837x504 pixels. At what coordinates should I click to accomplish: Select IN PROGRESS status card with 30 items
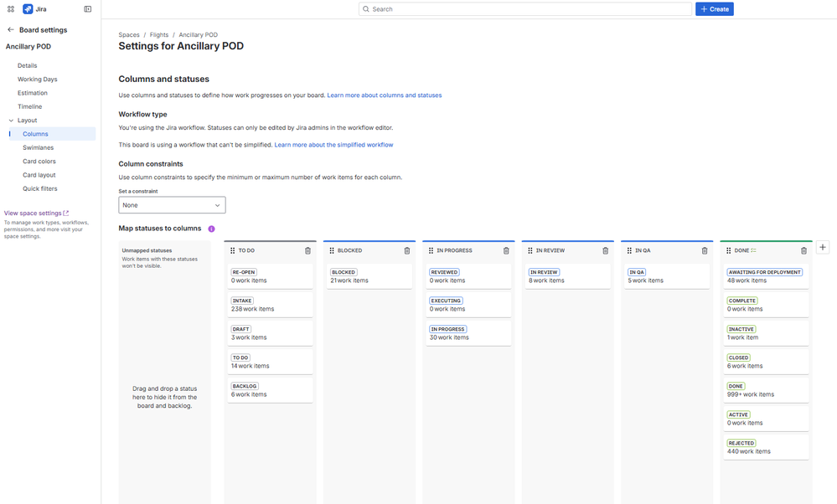[x=468, y=333]
